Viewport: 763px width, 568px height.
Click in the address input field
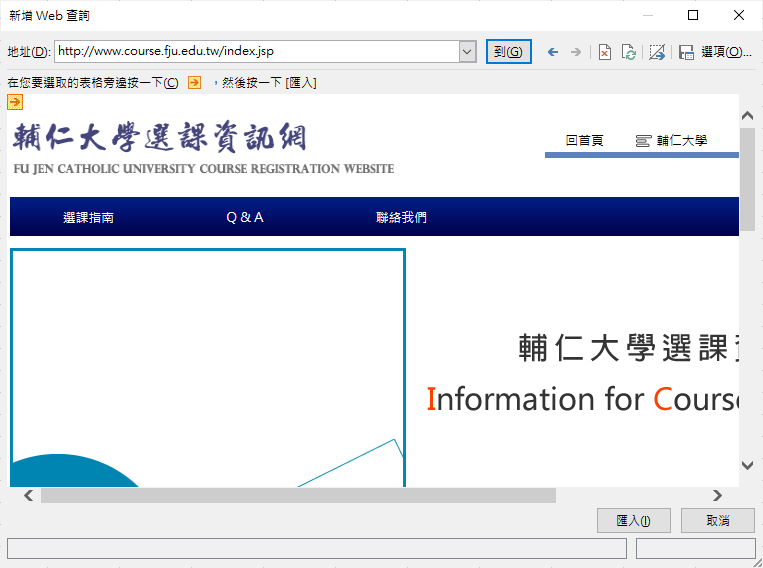(257, 52)
